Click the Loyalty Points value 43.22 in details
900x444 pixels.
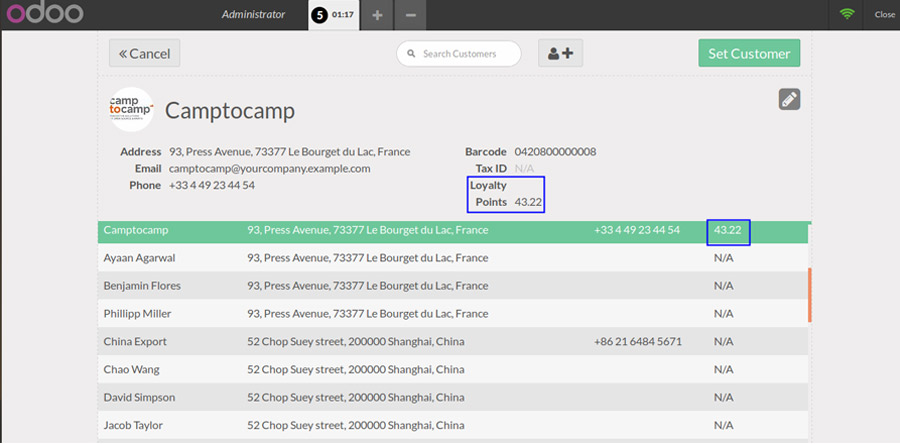528,202
